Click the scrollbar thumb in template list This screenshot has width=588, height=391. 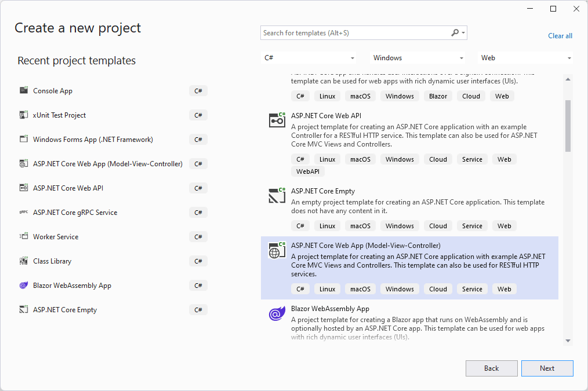point(568,126)
